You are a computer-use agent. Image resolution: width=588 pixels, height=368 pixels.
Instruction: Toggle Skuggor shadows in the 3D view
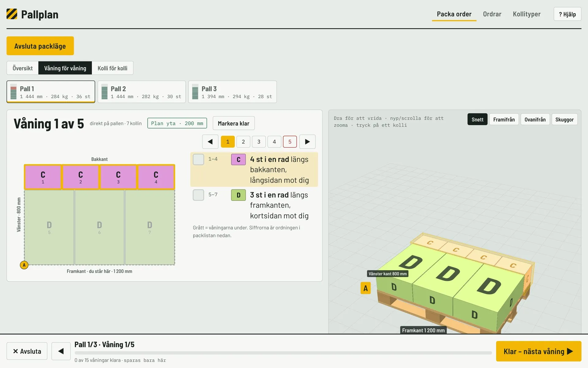click(564, 120)
